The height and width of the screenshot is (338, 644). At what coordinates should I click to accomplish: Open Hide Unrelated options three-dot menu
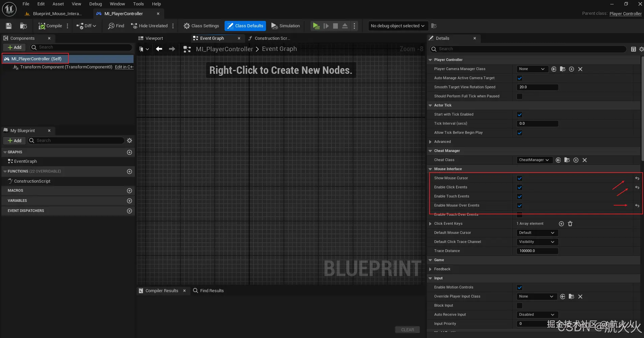pos(173,26)
